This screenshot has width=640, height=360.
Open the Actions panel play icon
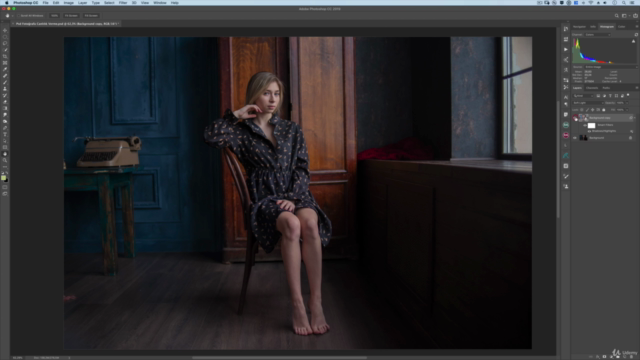(x=566, y=49)
